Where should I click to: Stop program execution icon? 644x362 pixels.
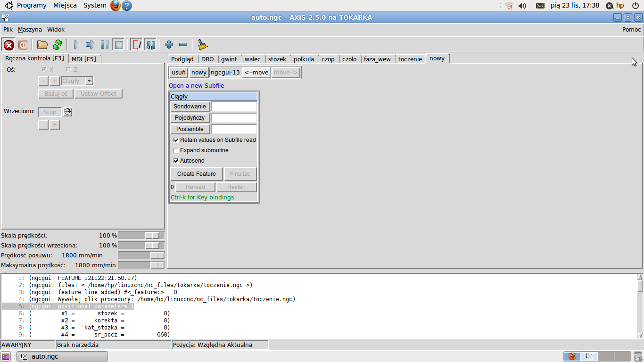pos(119,45)
